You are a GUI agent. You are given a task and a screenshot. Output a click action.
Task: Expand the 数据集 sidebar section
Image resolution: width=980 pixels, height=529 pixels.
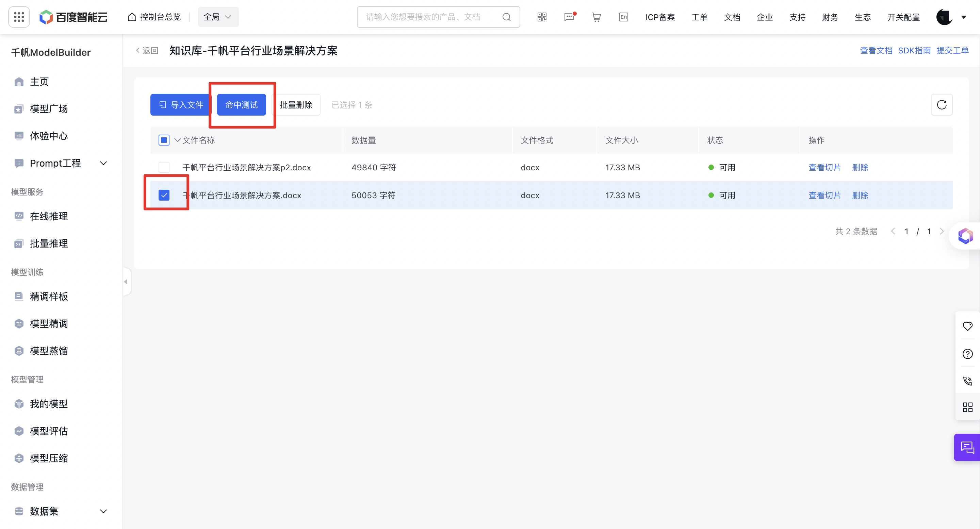coord(103,512)
